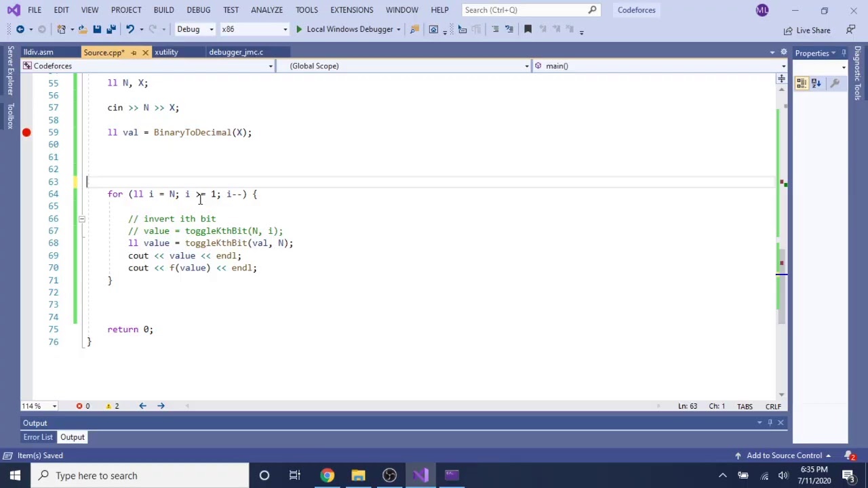Click the split editor icon above scrollbar

point(781,79)
